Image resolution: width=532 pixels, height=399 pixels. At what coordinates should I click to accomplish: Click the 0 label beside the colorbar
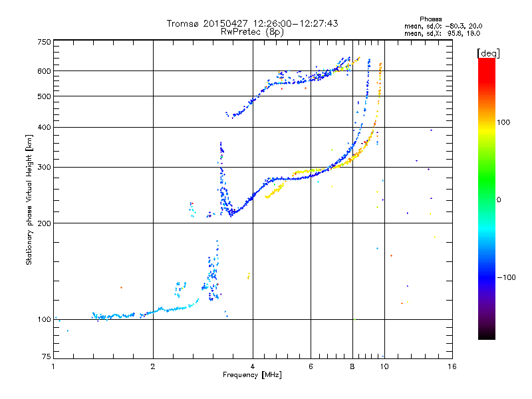499,199
